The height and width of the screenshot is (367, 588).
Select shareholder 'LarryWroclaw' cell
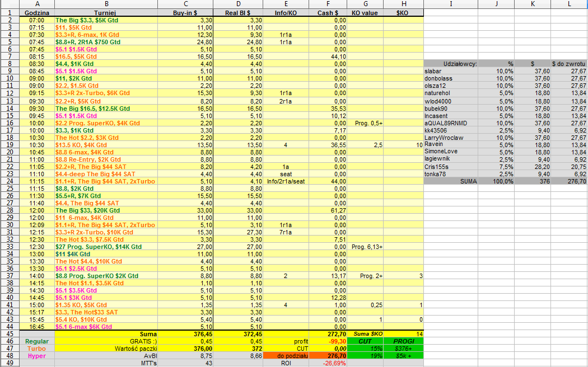tap(451, 138)
